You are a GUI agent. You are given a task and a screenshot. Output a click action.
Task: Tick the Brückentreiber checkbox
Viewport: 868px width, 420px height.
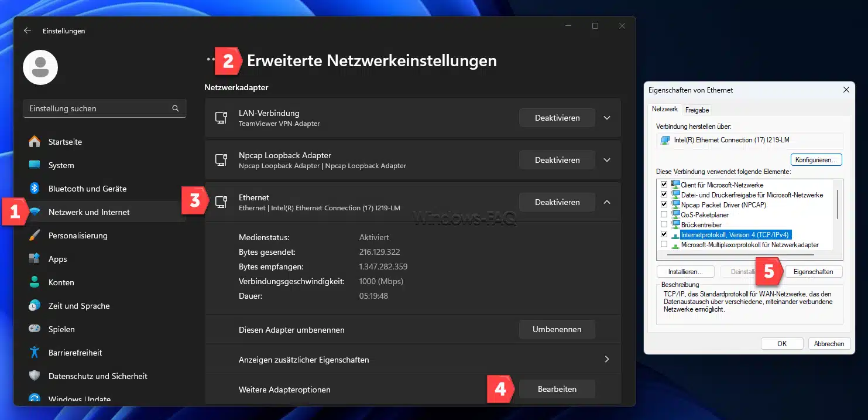point(664,225)
